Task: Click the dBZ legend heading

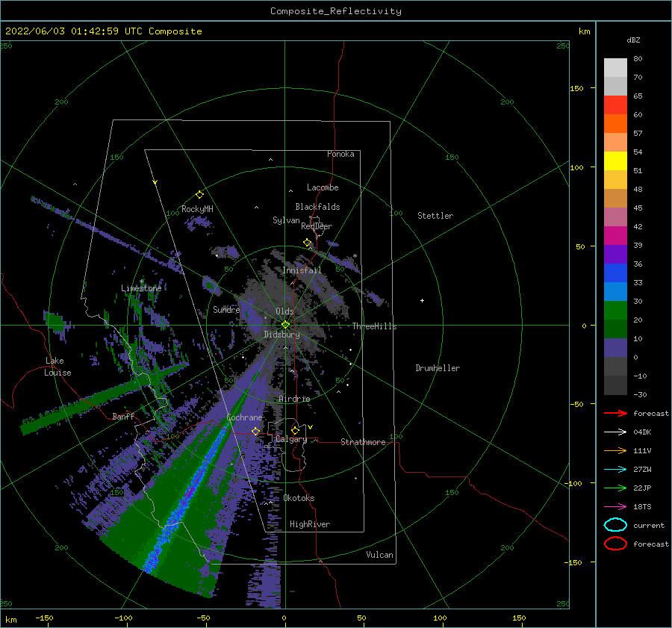Action: (x=633, y=40)
